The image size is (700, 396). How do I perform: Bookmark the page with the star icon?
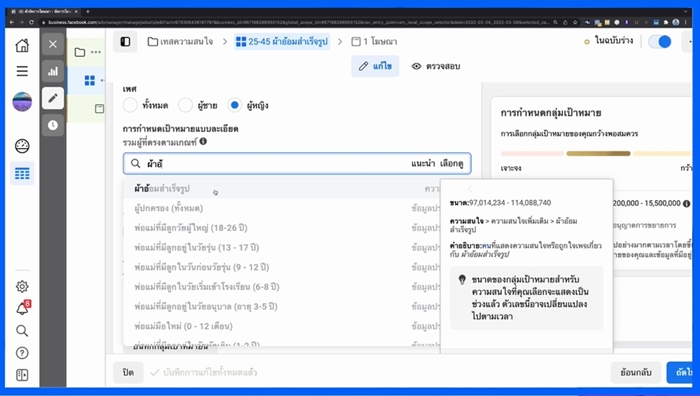575,22
